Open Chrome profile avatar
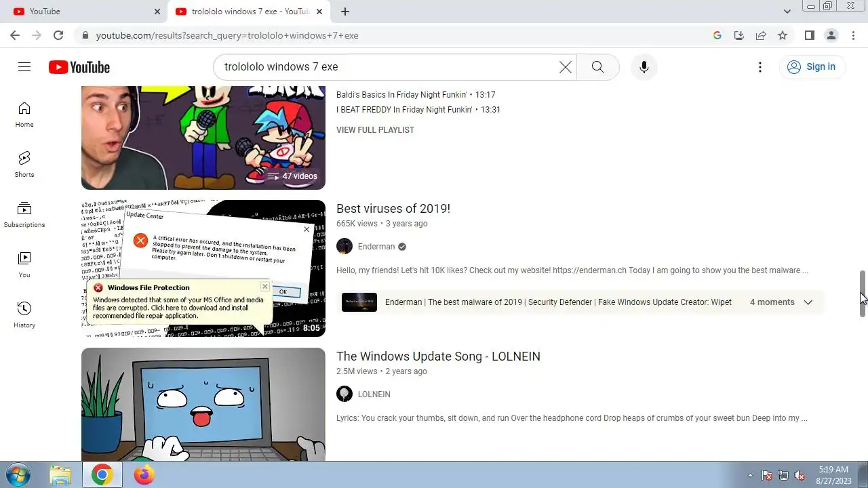This screenshot has height=488, width=868. (x=831, y=35)
